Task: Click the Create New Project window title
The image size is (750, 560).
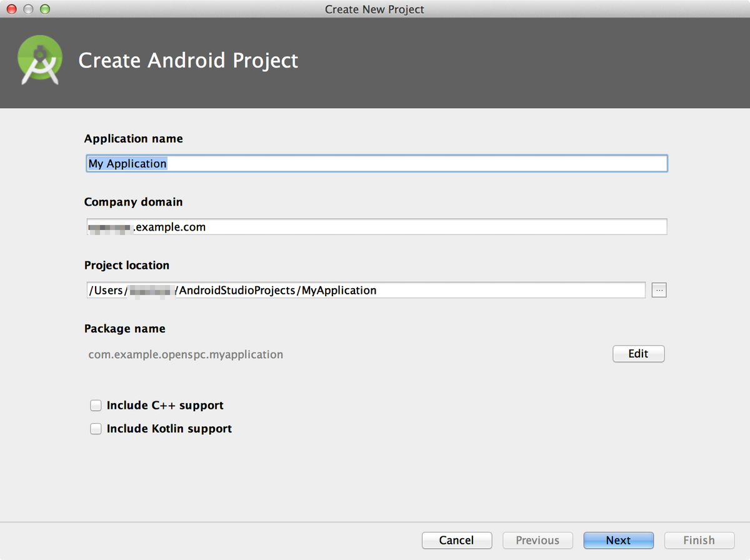Action: [374, 9]
